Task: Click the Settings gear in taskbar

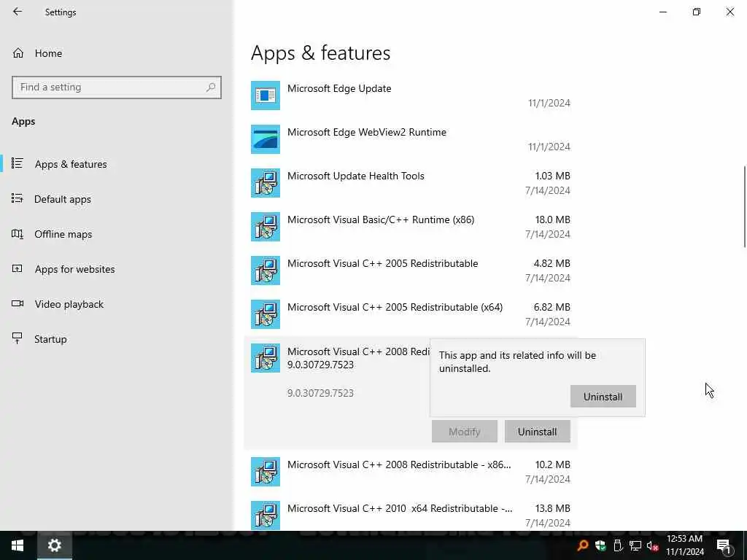Action: [54, 545]
